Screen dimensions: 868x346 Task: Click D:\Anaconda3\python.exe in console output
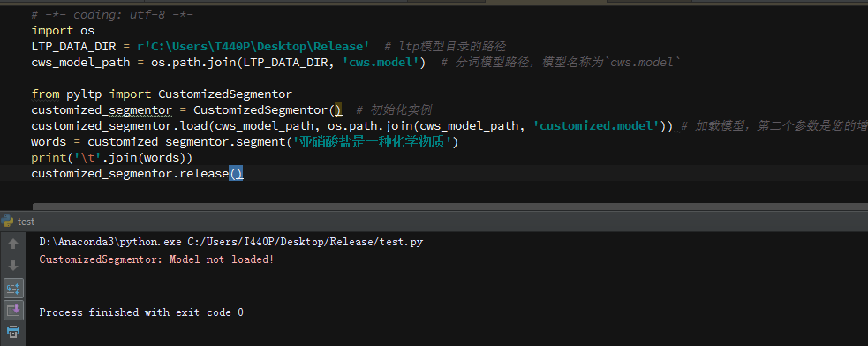(x=110, y=242)
